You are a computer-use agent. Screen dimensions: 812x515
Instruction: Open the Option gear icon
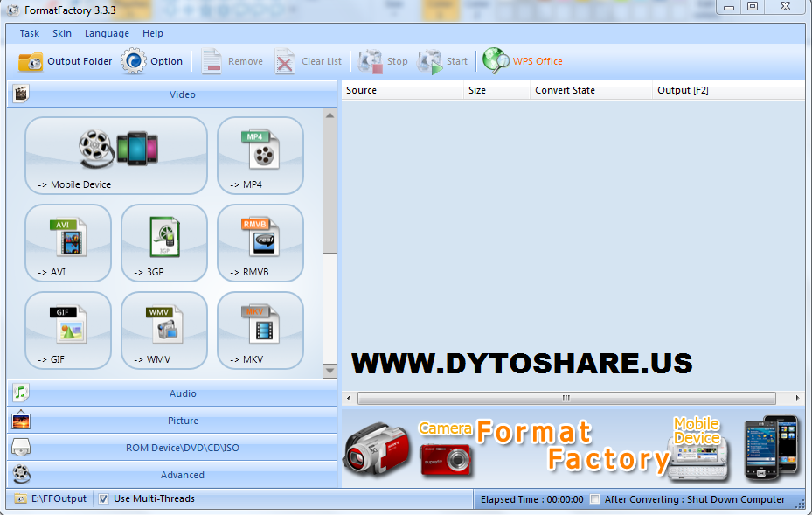pos(134,61)
